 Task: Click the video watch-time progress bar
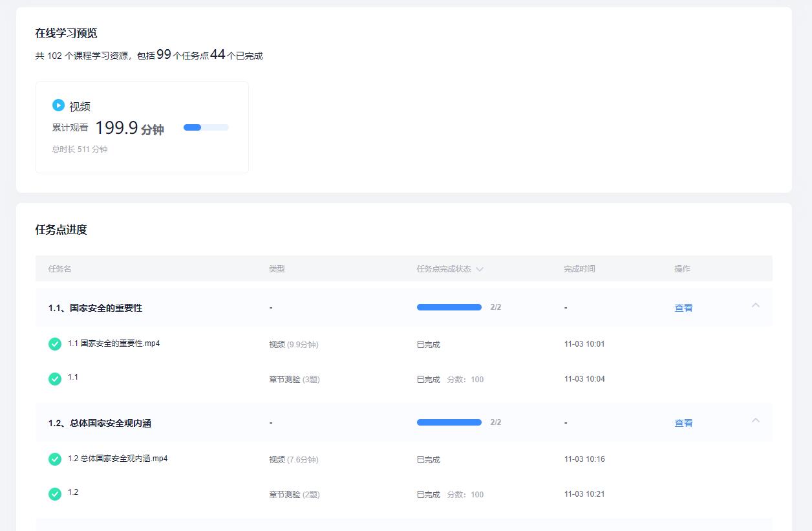point(206,127)
